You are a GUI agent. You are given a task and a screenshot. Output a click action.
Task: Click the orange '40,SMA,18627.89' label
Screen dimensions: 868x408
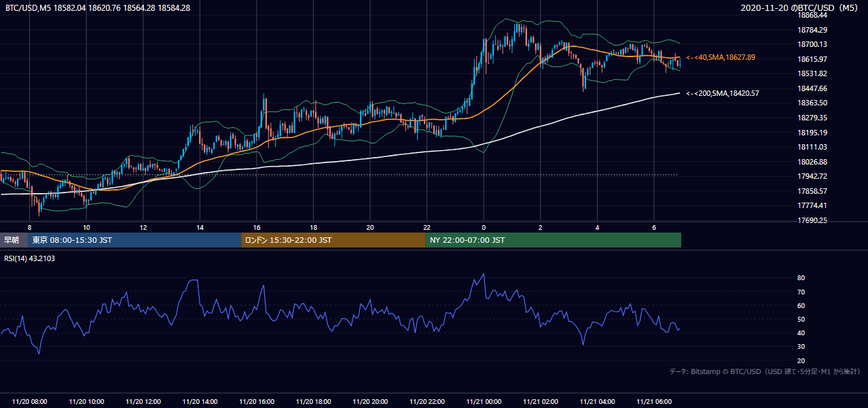click(x=721, y=58)
